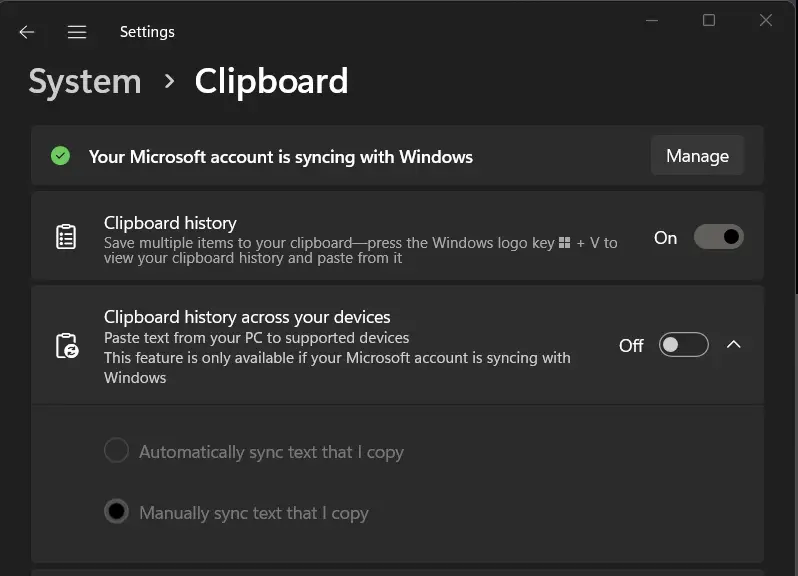Screen dimensions: 798x576
Task: Click the Clipboard page heading
Action: pos(271,81)
